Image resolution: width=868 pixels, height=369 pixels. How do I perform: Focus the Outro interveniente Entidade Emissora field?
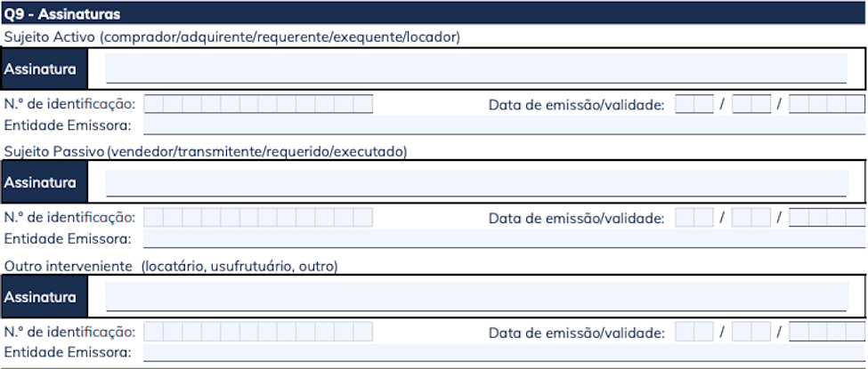(504, 353)
